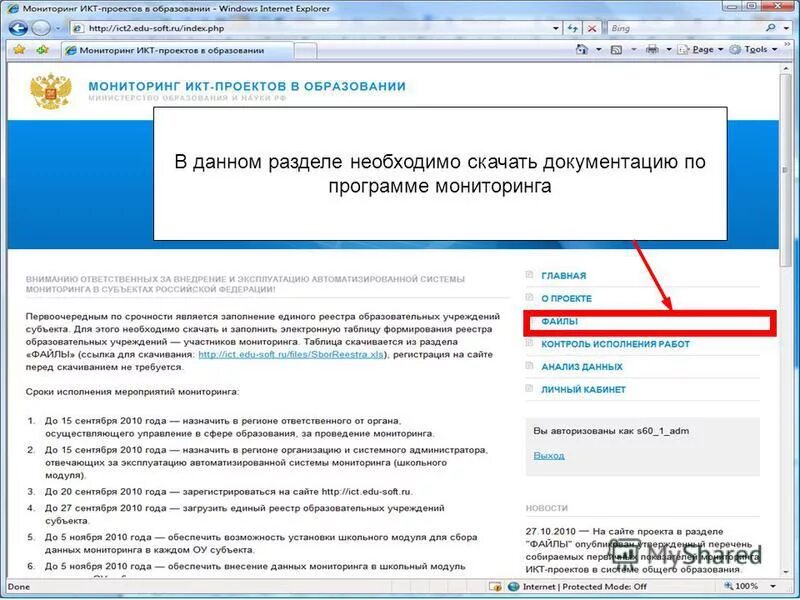Click Выход to log out

(549, 455)
